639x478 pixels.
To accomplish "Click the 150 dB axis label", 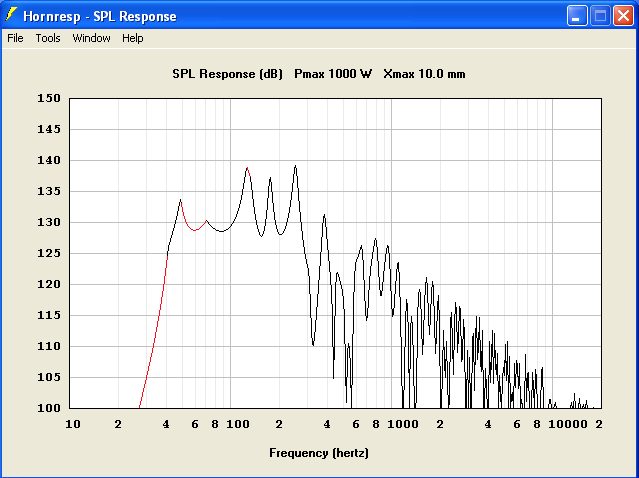I will tap(49, 98).
